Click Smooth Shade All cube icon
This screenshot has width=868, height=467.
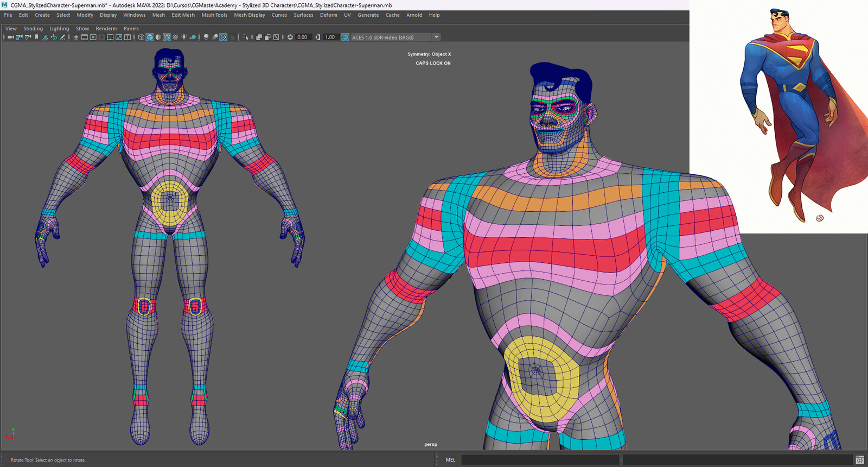coord(150,37)
